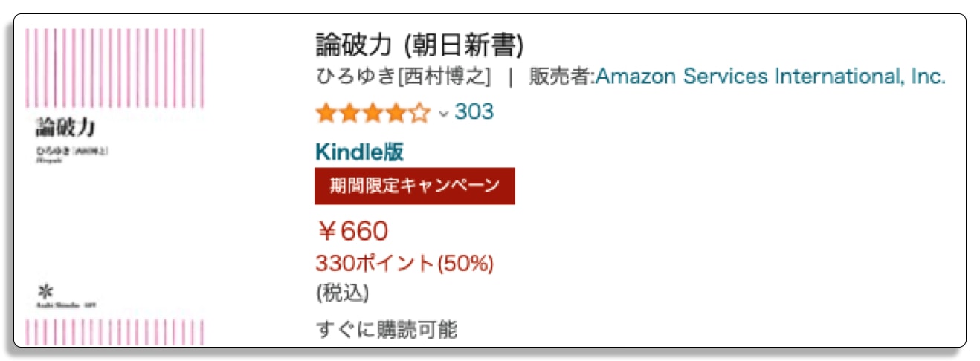
Task: Click the (税込) tax label
Action: click(342, 293)
